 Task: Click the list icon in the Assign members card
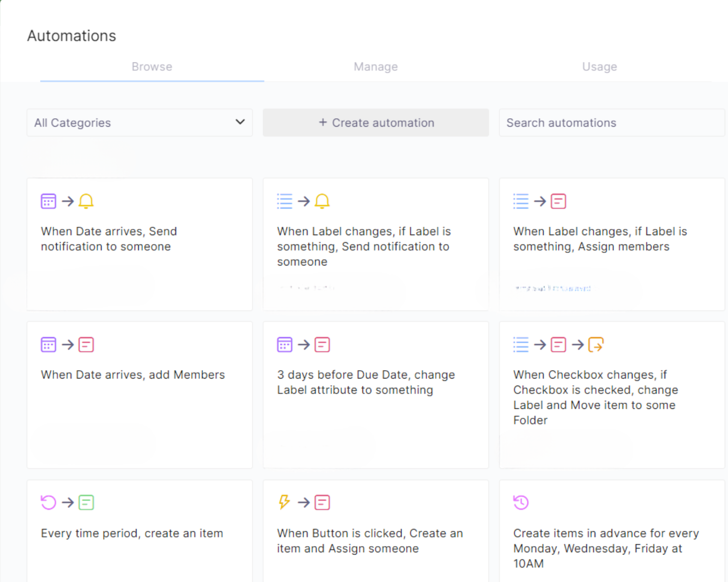click(521, 201)
